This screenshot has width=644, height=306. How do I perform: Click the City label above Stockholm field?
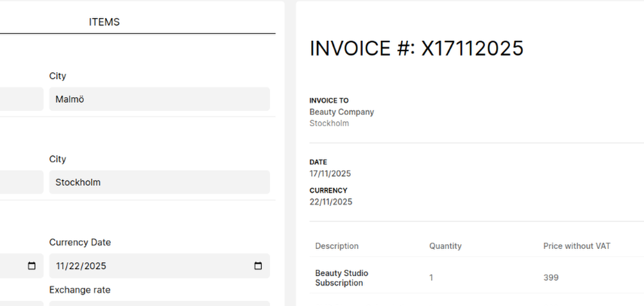58,159
